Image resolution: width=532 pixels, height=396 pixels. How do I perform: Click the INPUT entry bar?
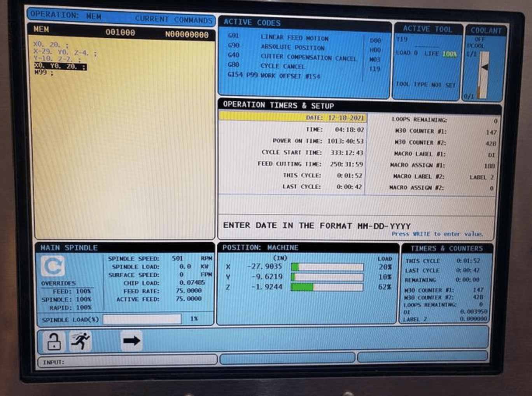(x=127, y=362)
